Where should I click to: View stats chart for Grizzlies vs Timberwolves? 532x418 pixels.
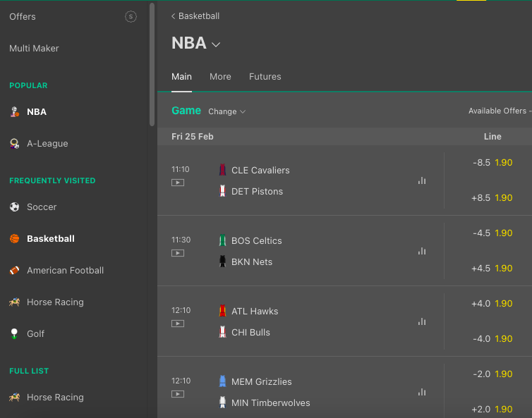click(x=422, y=392)
